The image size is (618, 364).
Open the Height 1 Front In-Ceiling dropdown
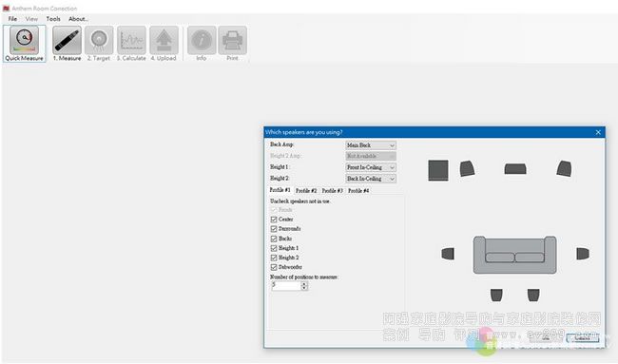click(371, 167)
